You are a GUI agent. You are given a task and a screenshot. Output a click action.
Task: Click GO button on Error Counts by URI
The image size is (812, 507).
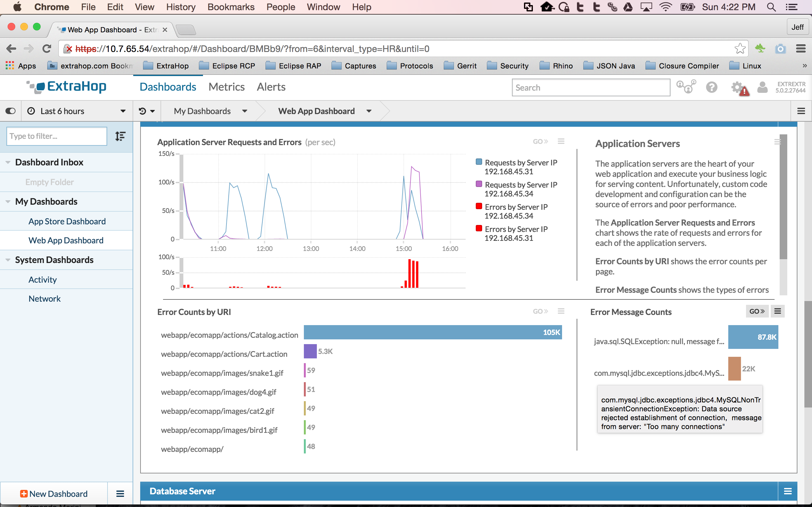(x=538, y=311)
